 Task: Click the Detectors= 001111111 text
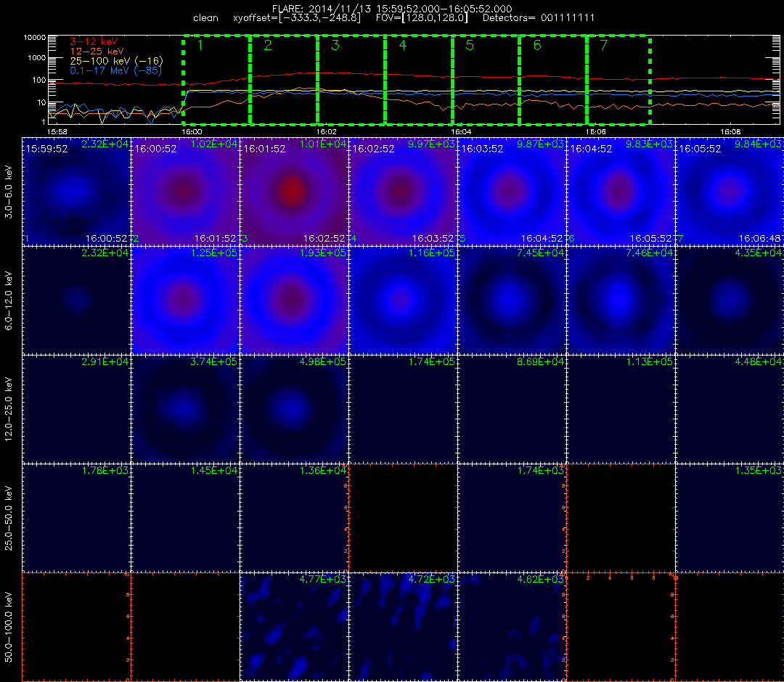tap(539, 18)
